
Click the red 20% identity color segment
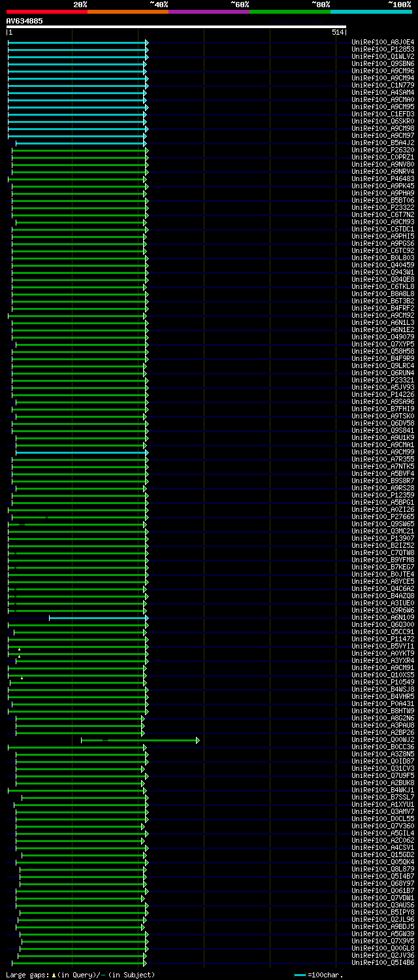pyautogui.click(x=46, y=11)
